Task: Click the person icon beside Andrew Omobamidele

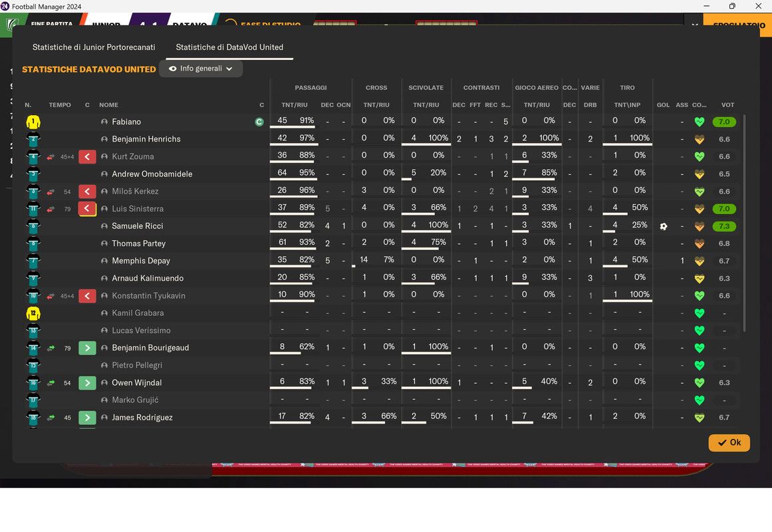Action: click(x=104, y=174)
